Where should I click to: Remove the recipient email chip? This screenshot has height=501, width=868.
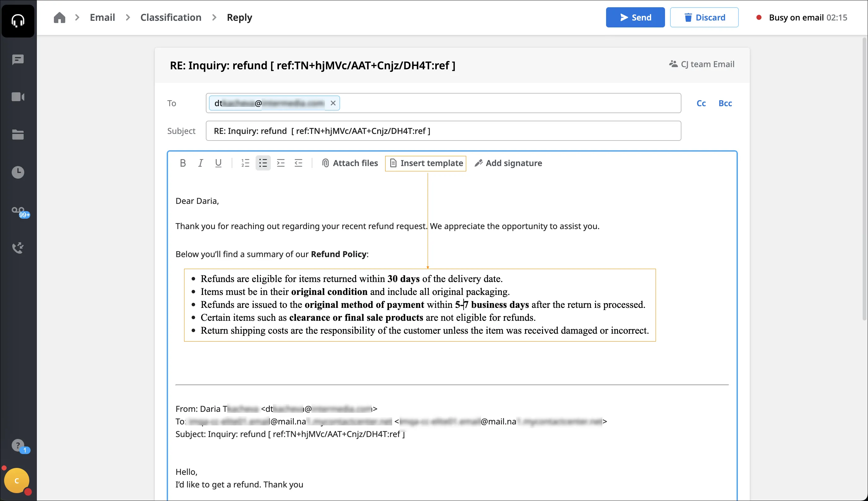pos(333,103)
